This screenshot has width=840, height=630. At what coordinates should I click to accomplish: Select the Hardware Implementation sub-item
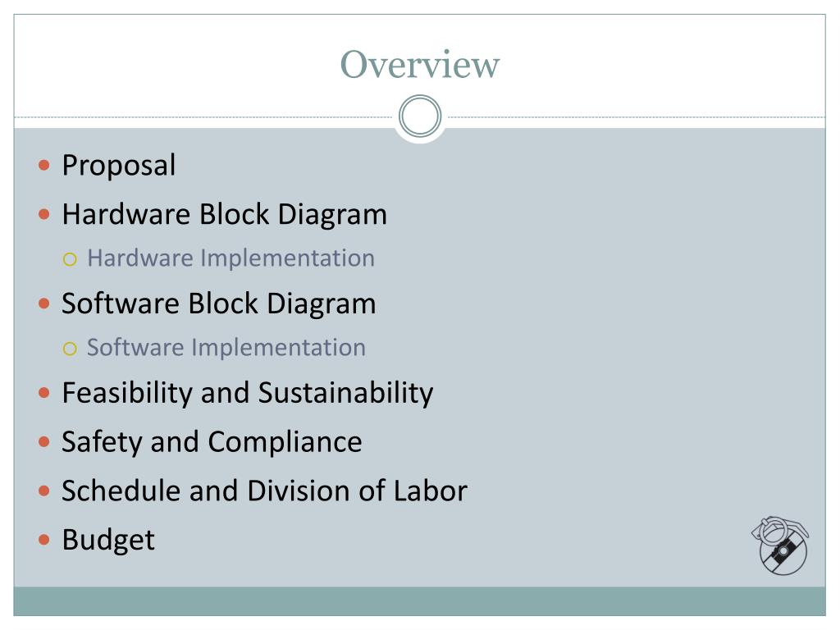[231, 258]
